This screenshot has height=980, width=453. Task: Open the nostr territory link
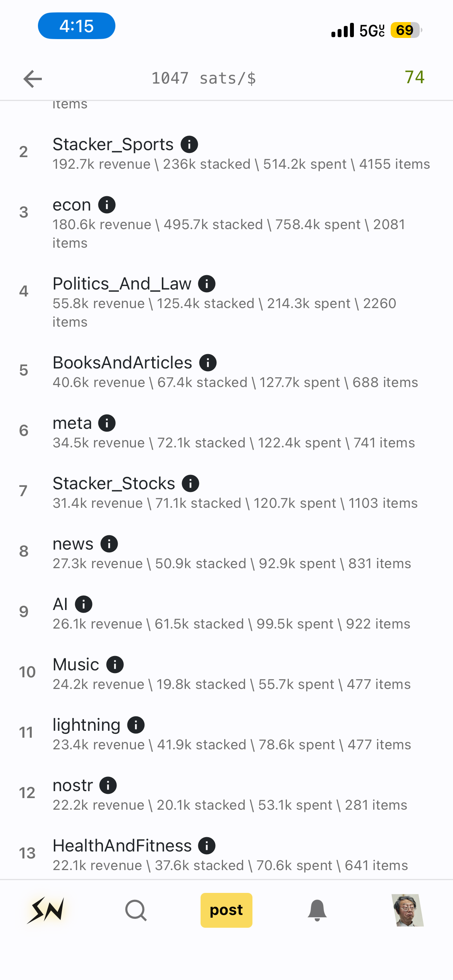73,785
